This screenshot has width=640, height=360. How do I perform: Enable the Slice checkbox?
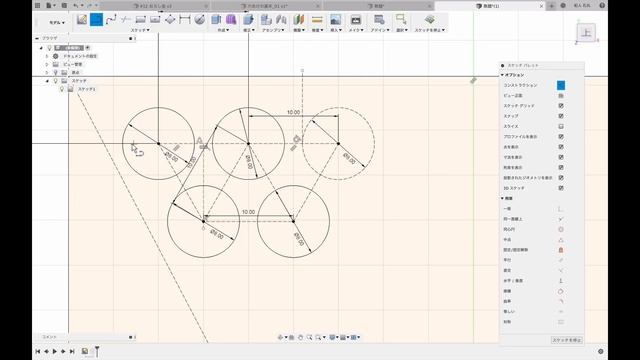pos(561,127)
